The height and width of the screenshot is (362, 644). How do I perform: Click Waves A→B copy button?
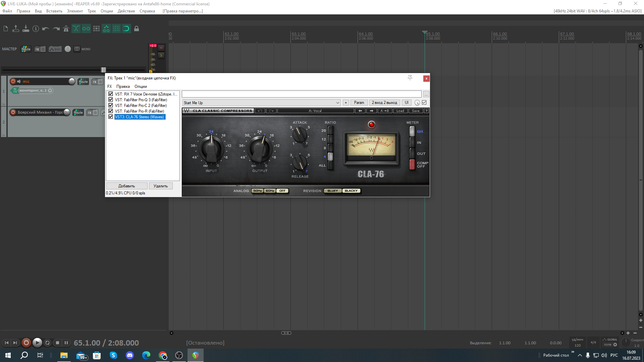click(x=385, y=111)
